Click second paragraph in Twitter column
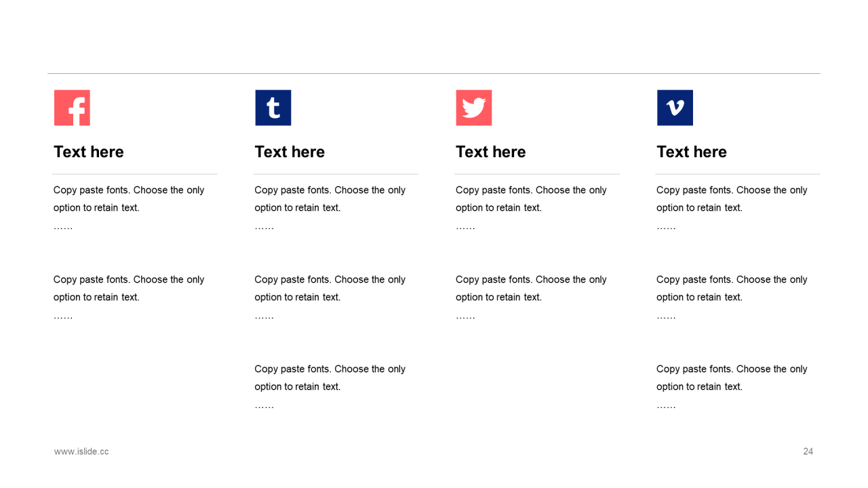 click(x=531, y=297)
